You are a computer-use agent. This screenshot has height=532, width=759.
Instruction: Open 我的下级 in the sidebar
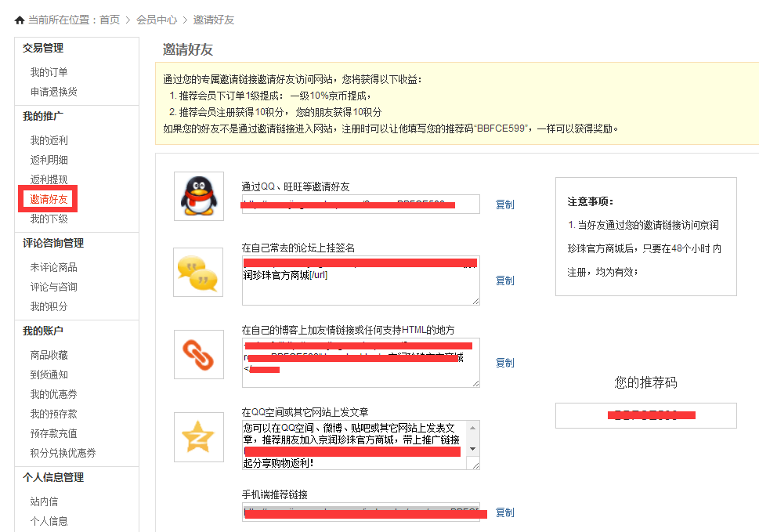pos(49,219)
